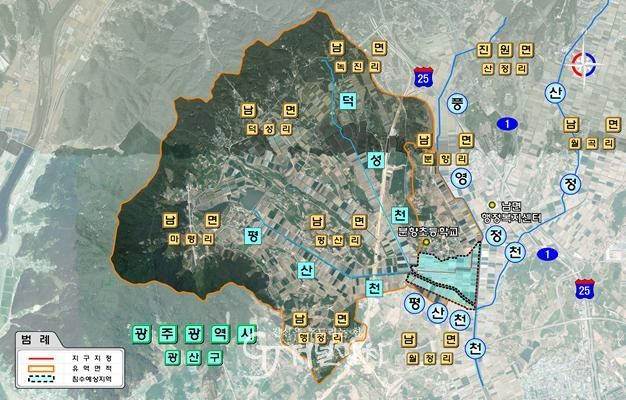Select the 월곡리 village label
This screenshot has width=626, height=400.
point(590,144)
